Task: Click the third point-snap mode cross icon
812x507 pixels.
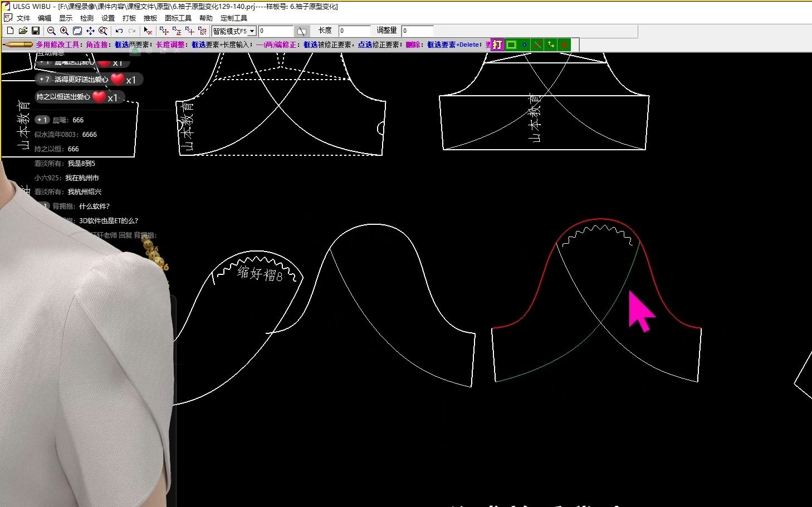Action: click(x=189, y=31)
